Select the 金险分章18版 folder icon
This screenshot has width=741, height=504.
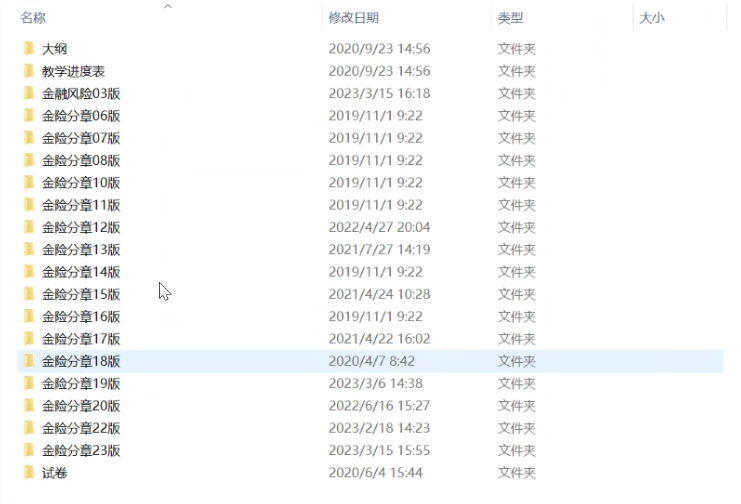coord(29,361)
